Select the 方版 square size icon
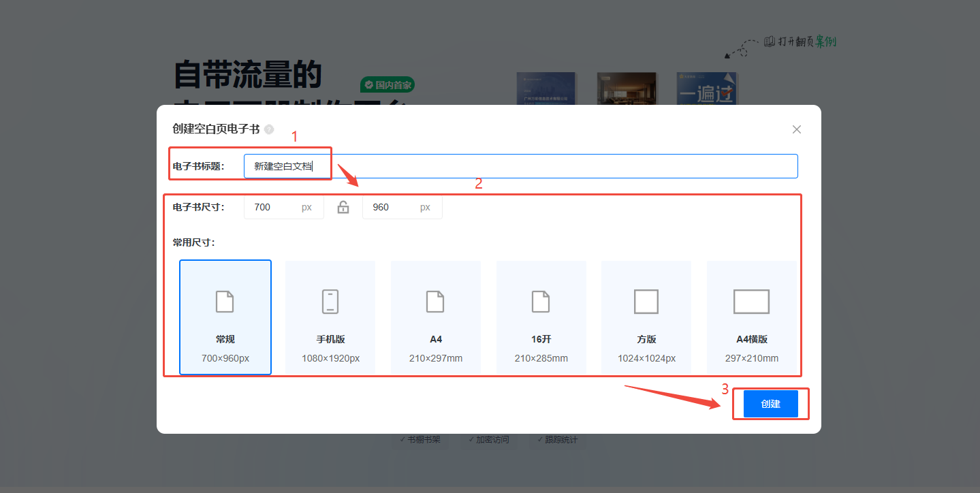Viewport: 980px width, 493px height. (646, 301)
